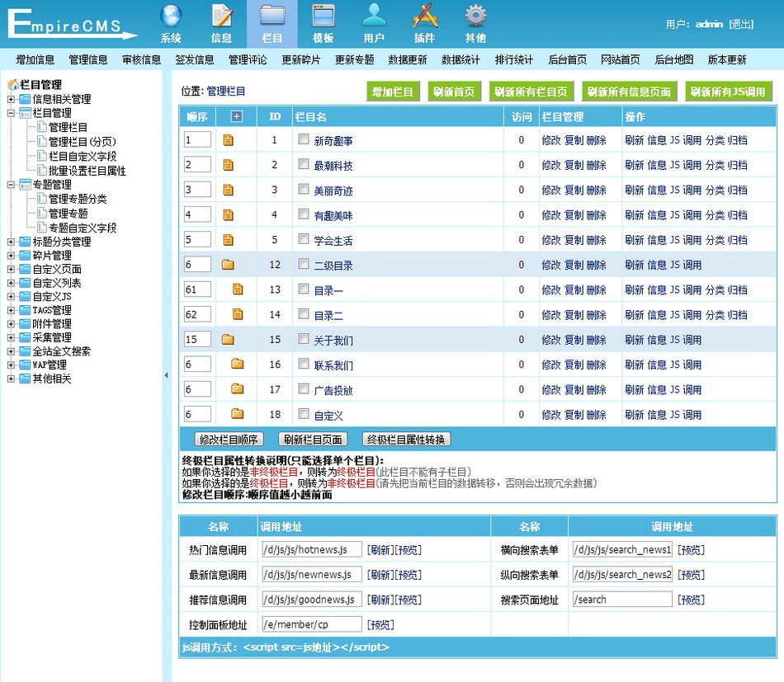
Task: Click the EmpireCMS logo
Action: 73,25
